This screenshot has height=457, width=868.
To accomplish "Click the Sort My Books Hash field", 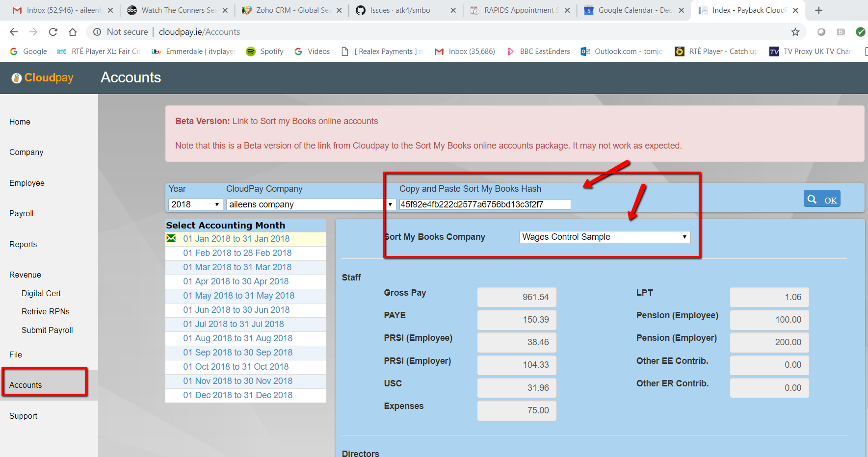I will [x=484, y=204].
